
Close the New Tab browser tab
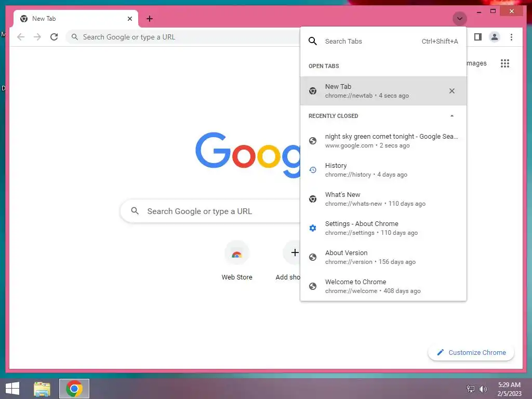(x=129, y=19)
